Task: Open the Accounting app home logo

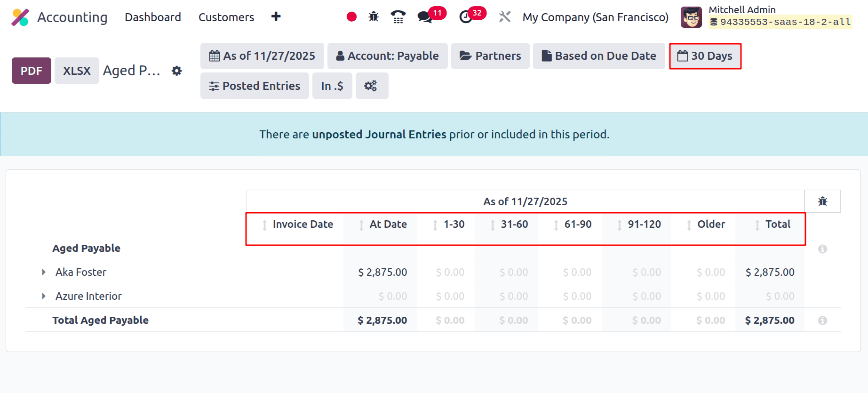Action: (x=20, y=17)
